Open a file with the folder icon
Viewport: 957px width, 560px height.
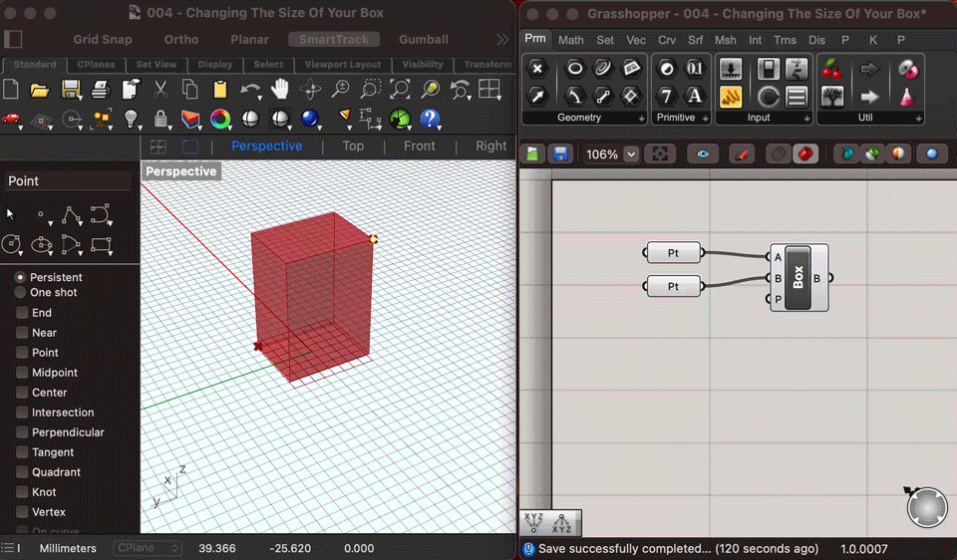coord(40,90)
